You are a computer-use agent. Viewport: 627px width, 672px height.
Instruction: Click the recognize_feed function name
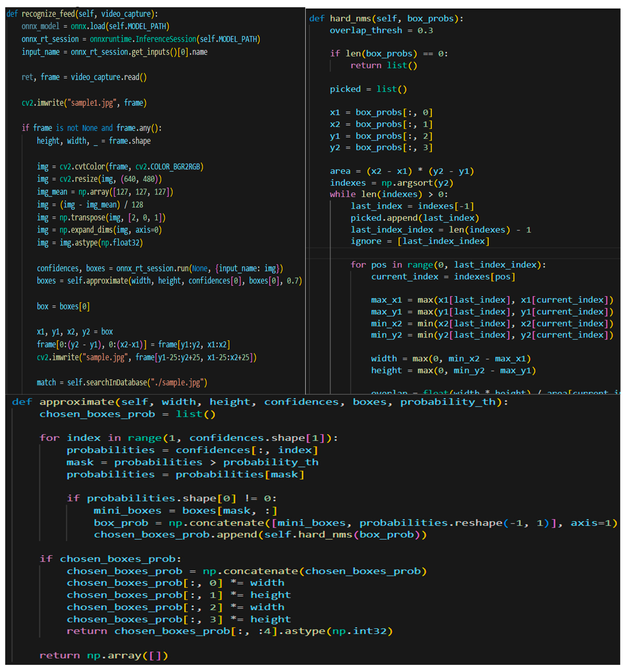pos(48,14)
